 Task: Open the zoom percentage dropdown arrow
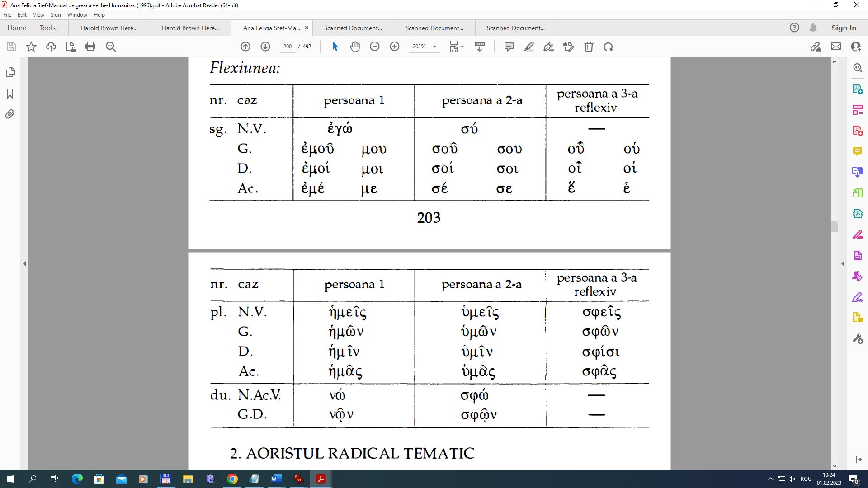(434, 47)
